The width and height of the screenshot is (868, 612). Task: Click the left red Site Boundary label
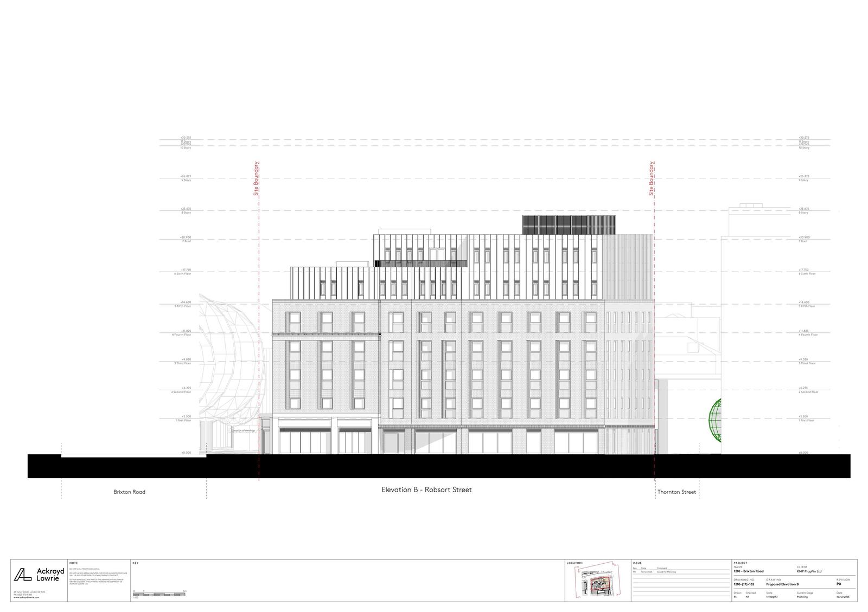(x=257, y=178)
